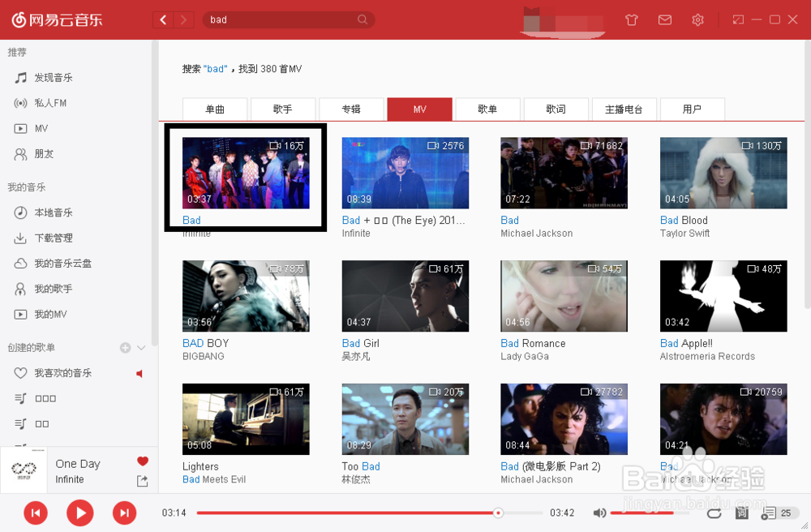Screen dimensions: 811x532
Task: Click the NetEase Cloud Music logo
Action: 57,19
